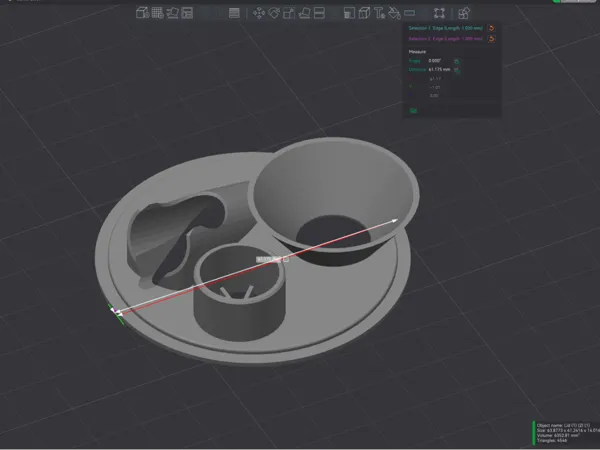
Task: Click the Volume readout in info overlay
Action: pos(559,435)
